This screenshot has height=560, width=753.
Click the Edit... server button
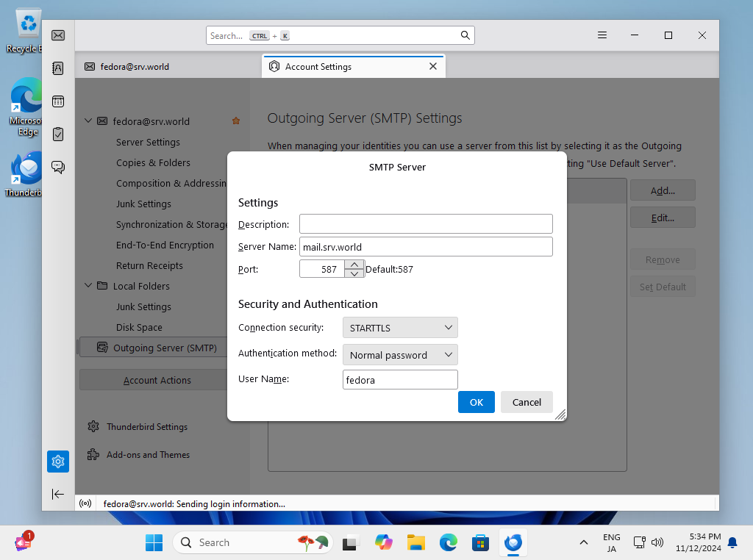tap(663, 218)
